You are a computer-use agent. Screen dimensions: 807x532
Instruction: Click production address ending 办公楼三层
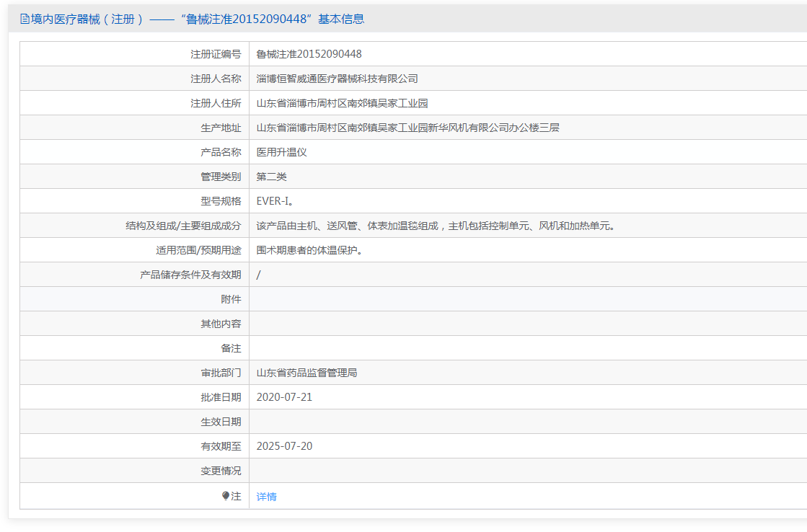coord(407,128)
